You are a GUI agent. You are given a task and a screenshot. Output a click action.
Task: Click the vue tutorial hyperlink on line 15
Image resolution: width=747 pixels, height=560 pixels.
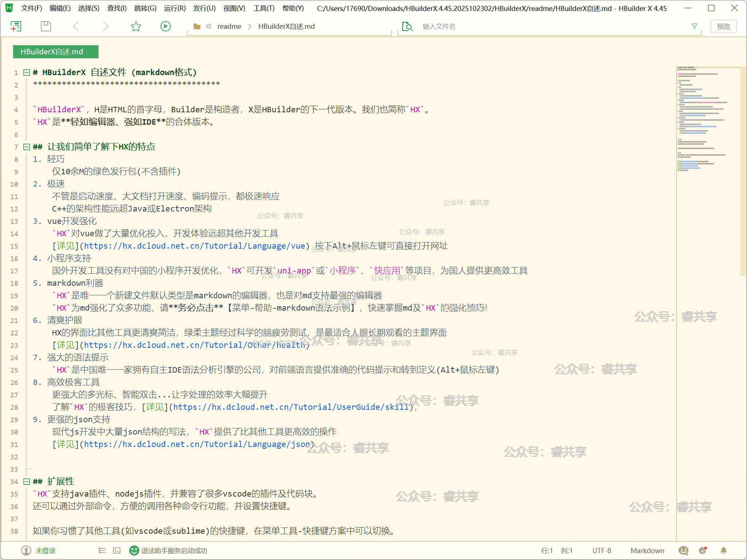coord(194,246)
